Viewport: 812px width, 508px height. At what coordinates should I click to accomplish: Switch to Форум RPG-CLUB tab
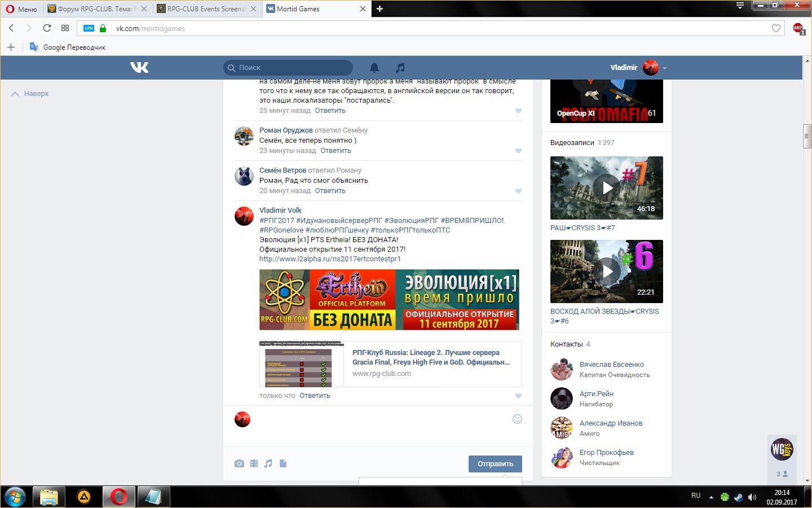click(x=97, y=9)
